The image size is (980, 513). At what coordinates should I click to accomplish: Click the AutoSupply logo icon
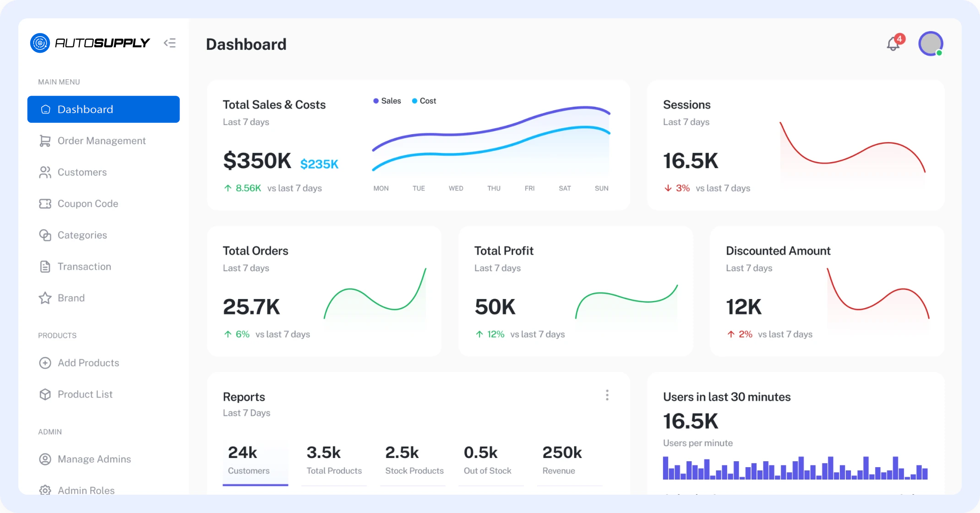point(40,43)
